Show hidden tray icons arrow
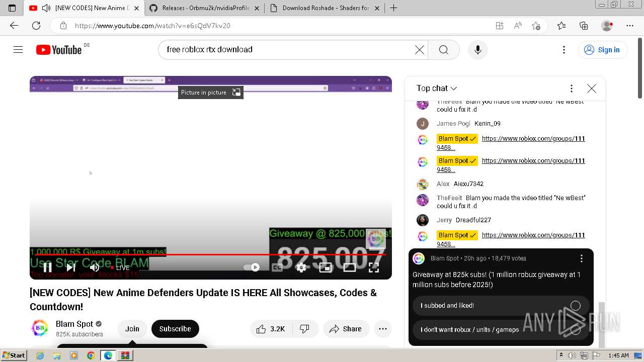The width and height of the screenshot is (644, 362). point(561,355)
